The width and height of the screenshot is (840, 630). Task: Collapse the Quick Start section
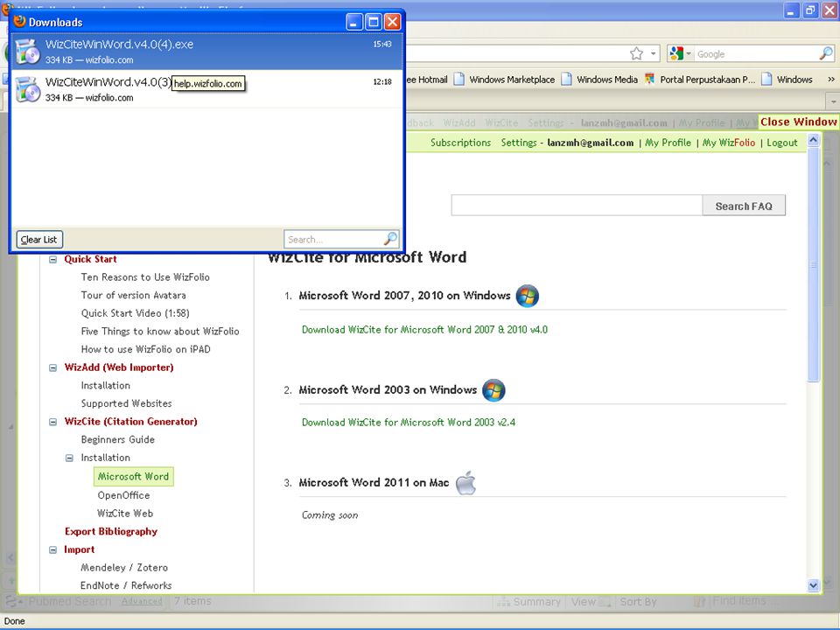[x=53, y=260]
